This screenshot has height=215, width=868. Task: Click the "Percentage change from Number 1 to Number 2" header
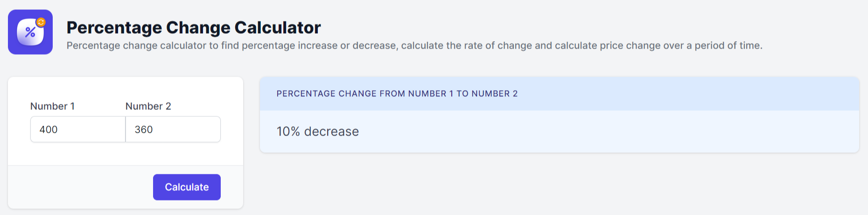click(397, 93)
